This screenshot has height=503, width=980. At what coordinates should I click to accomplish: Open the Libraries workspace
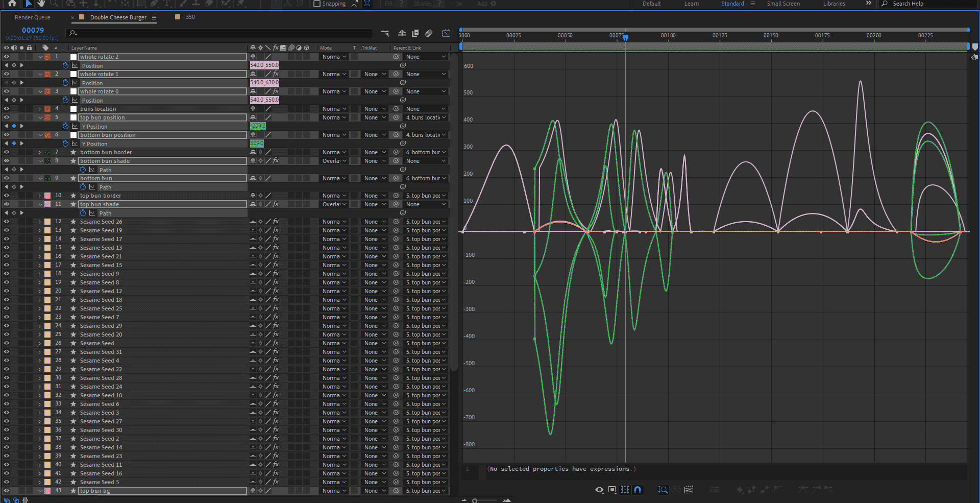pyautogui.click(x=834, y=4)
